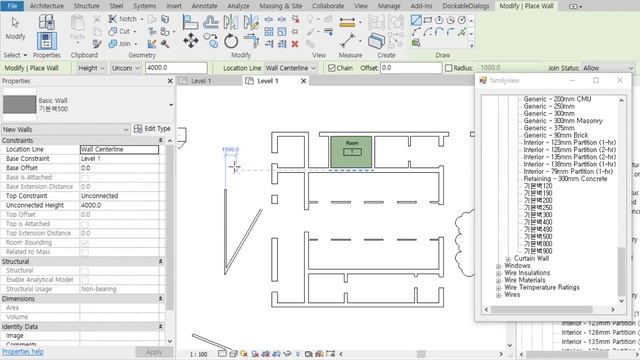This screenshot has height=360, width=640.
Task: Expand the Windows tree node
Action: (x=498, y=266)
